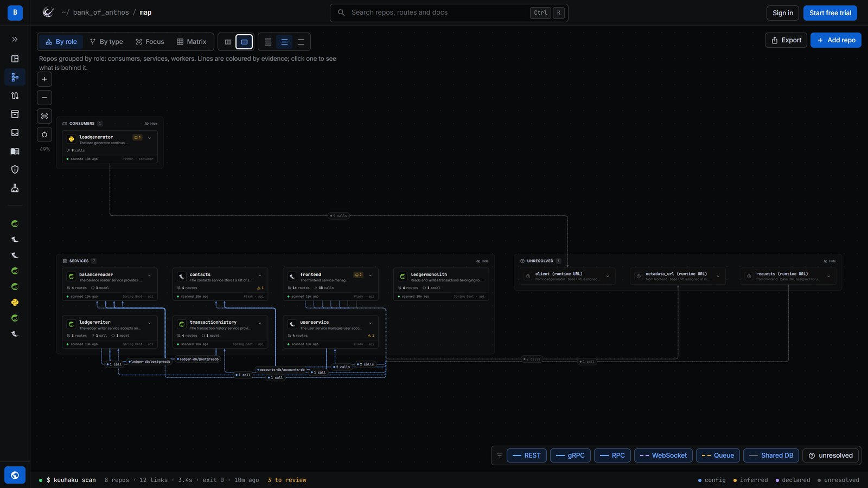Click the blue B workspace avatar

15,12
